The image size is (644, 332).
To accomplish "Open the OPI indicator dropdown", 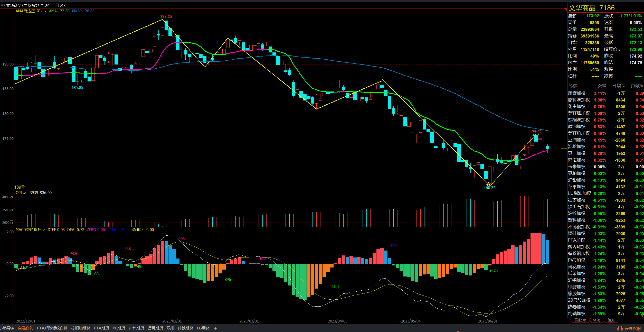I will (x=24, y=193).
